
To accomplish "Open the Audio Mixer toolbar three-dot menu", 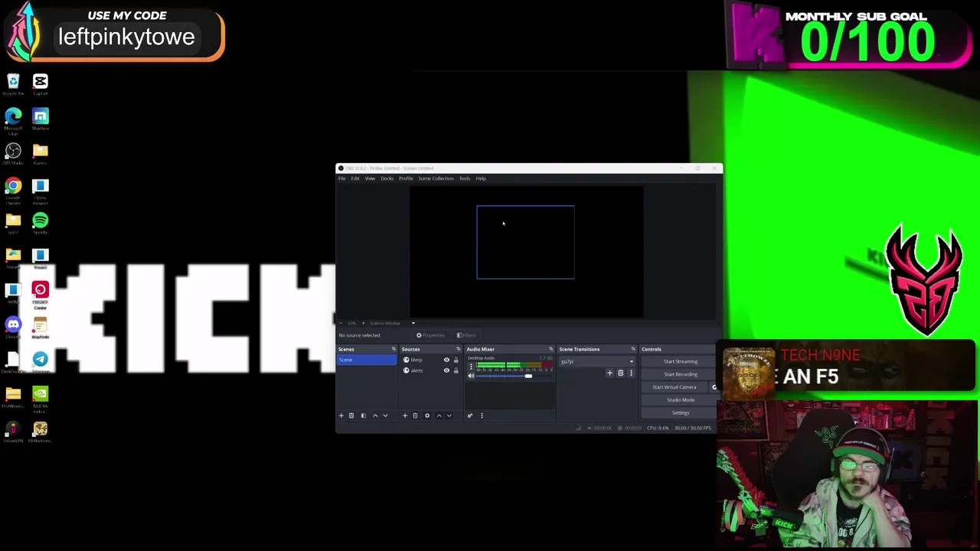I will tap(482, 416).
